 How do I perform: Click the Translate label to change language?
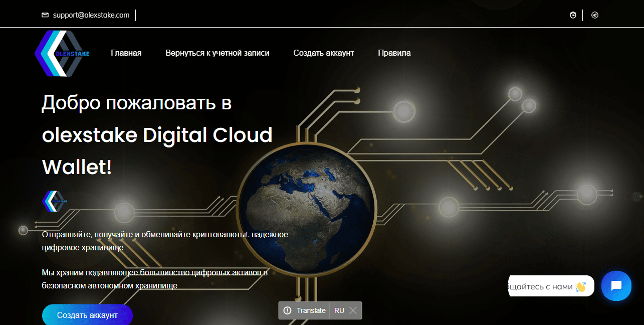310,310
